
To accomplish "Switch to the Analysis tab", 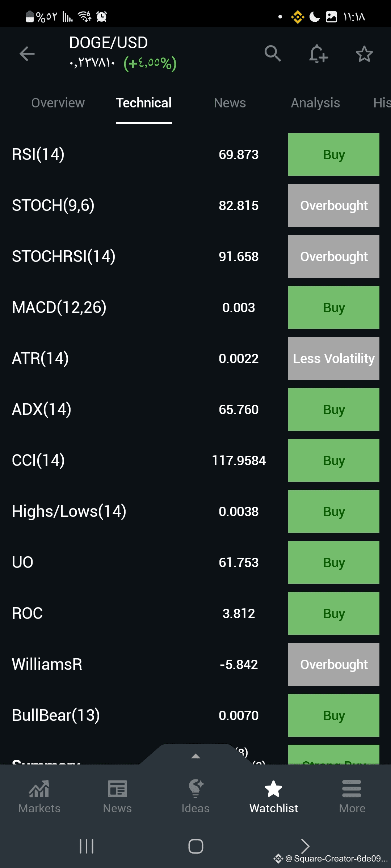I will pyautogui.click(x=315, y=103).
